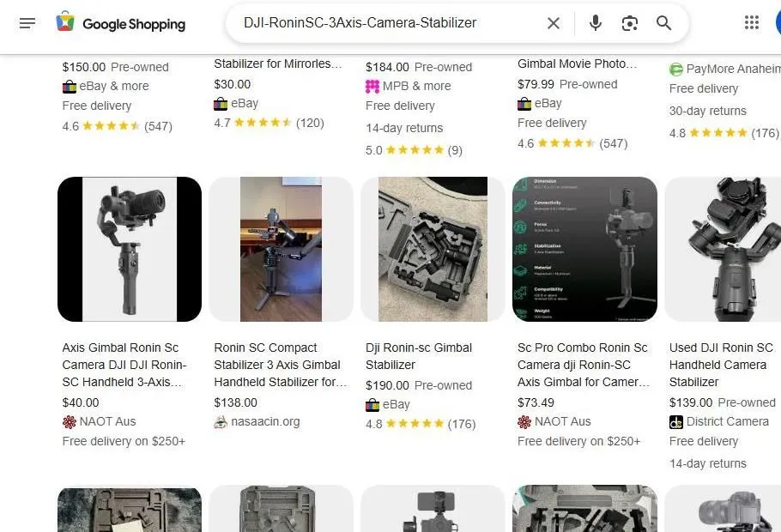Click the Google Shopping logo

tap(120, 23)
